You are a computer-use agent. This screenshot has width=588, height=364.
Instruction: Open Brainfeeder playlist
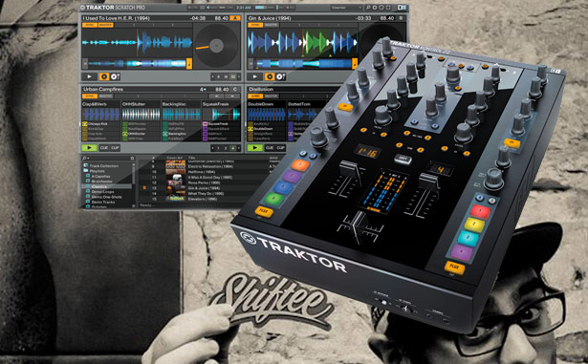(x=98, y=182)
